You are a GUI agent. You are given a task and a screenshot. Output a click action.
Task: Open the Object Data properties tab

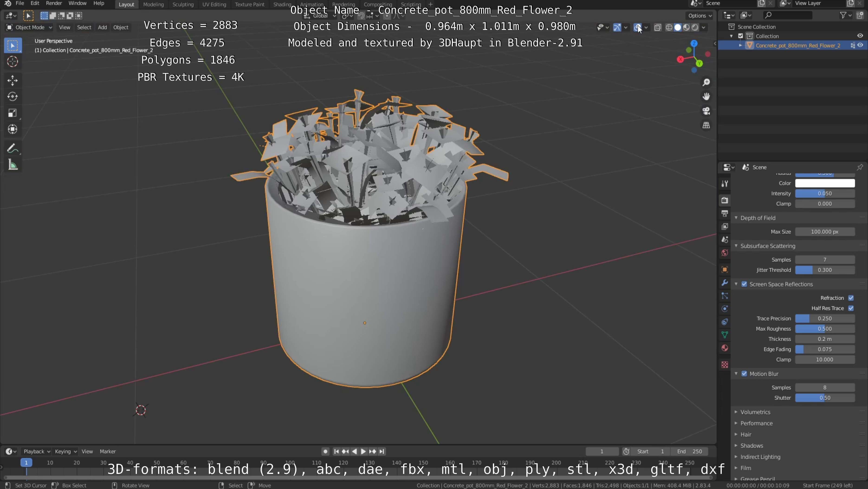pos(725,335)
